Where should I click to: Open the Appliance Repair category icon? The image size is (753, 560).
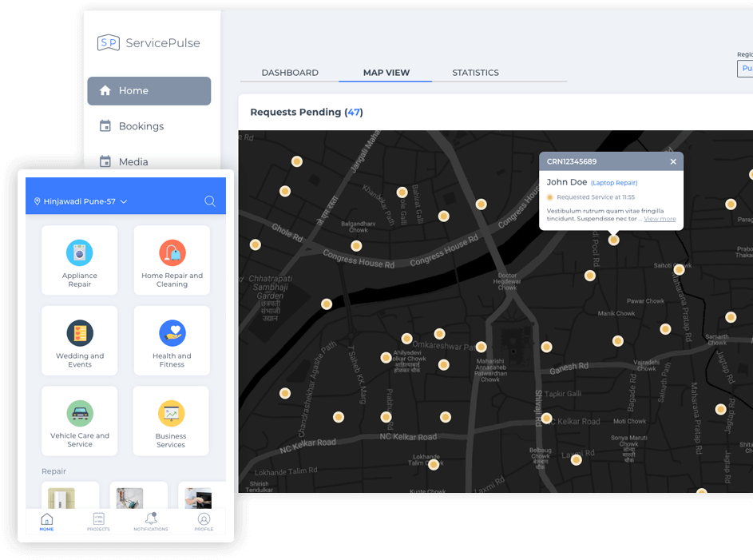coord(80,253)
